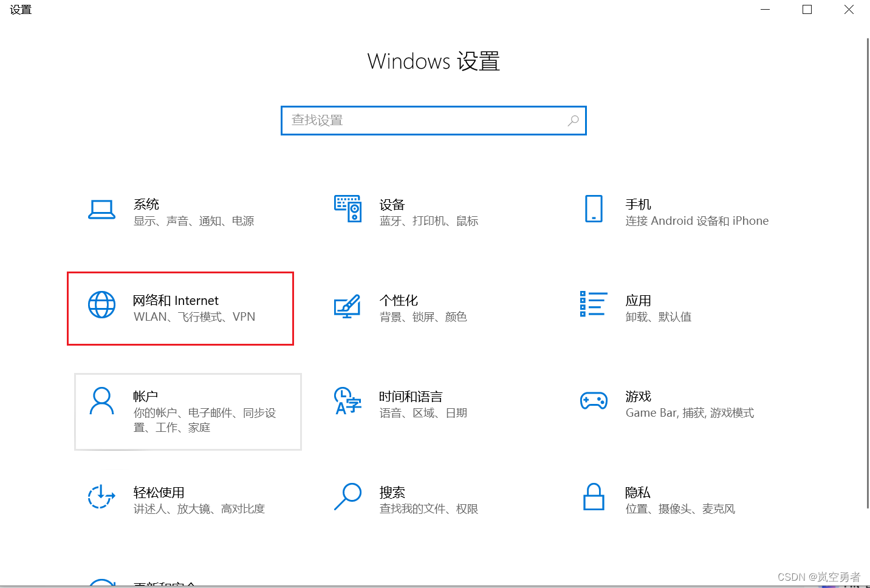Click text WLAN、飞行模式、VPN

pos(194,317)
